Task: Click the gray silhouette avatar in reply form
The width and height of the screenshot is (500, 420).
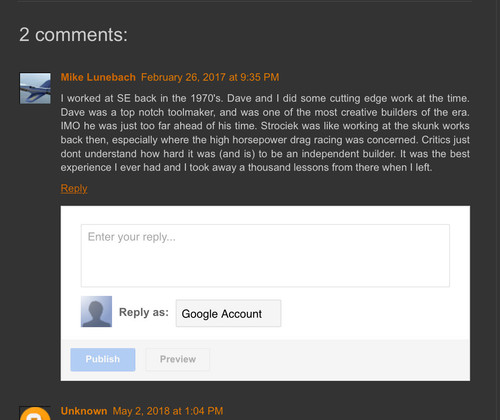Action: [96, 311]
